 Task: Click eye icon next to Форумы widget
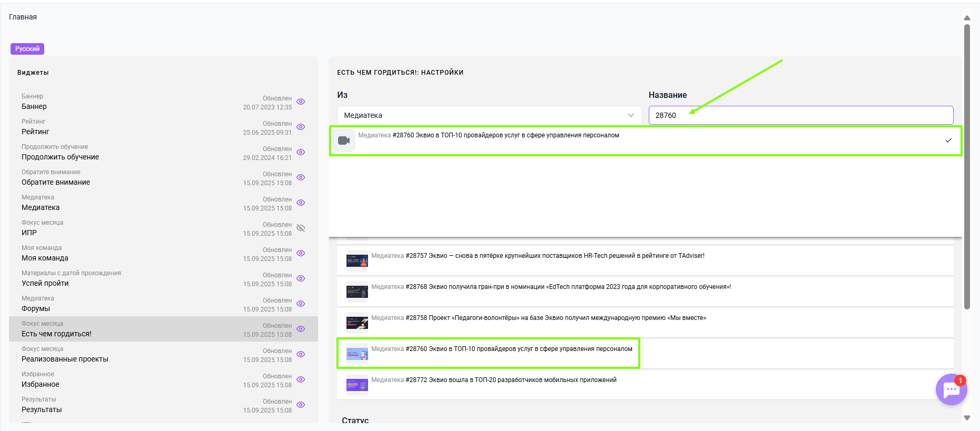[x=301, y=304]
